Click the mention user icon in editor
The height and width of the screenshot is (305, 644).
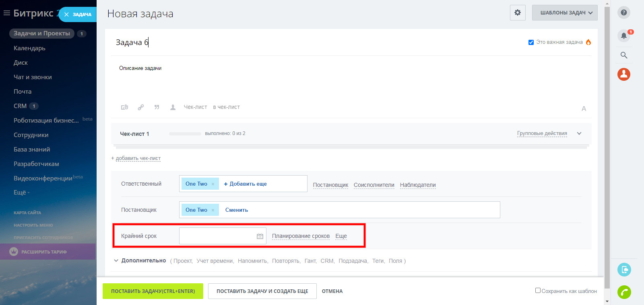coord(173,107)
